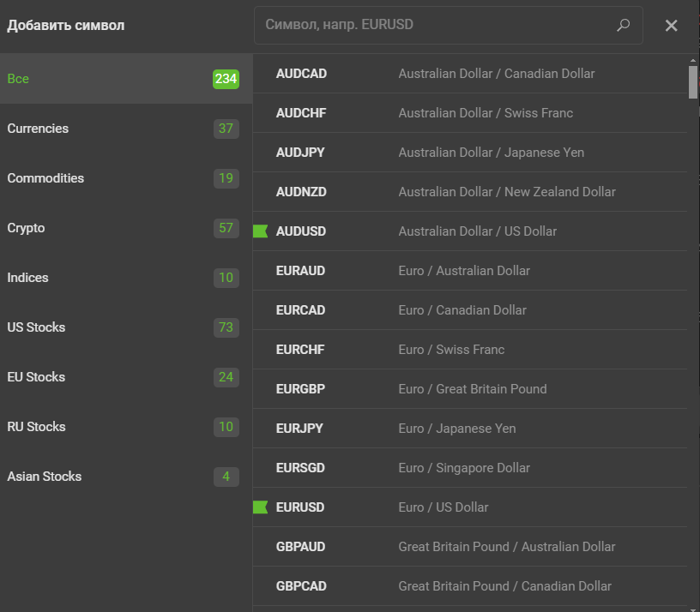Close the add symbol dialog
Image resolution: width=700 pixels, height=612 pixels.
tap(671, 26)
